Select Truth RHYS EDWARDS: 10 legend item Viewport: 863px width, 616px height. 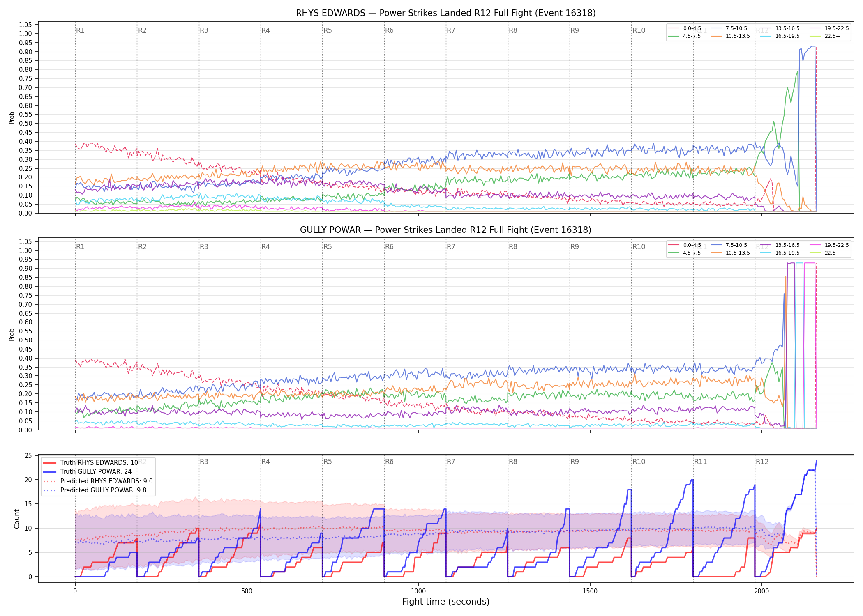[x=90, y=463]
